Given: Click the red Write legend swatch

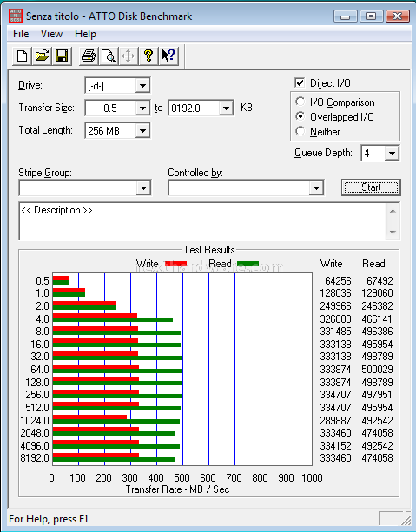Looking at the screenshot, I should (x=175, y=264).
